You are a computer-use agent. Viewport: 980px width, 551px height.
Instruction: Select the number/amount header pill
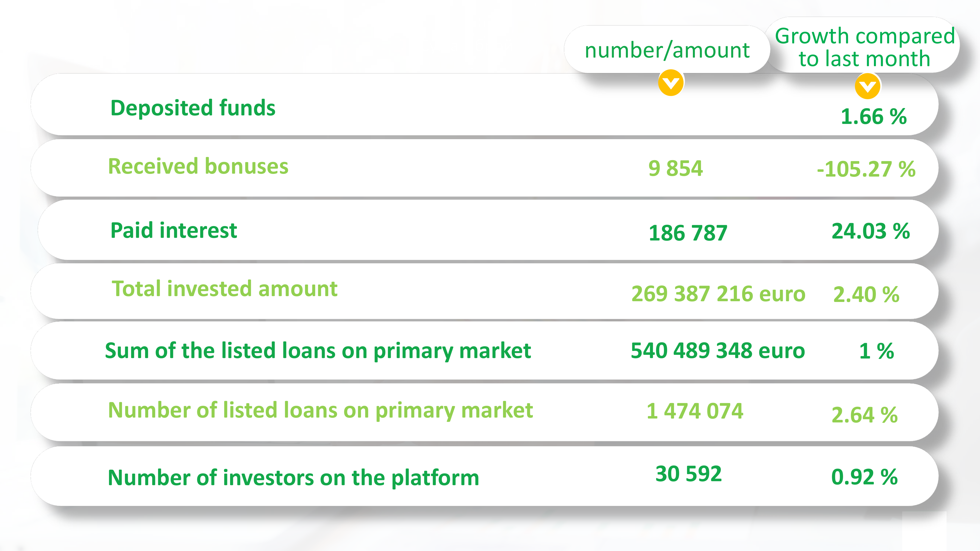pos(666,49)
